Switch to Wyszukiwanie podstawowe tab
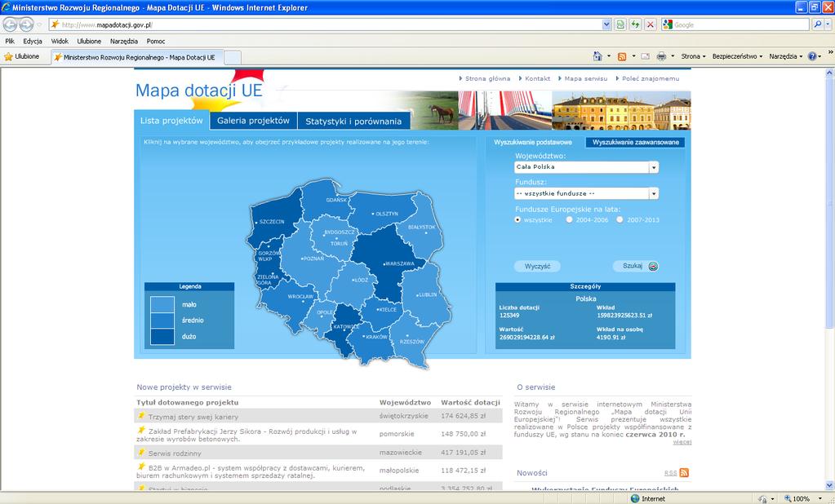Viewport: 835px width, 504px height. tap(533, 143)
